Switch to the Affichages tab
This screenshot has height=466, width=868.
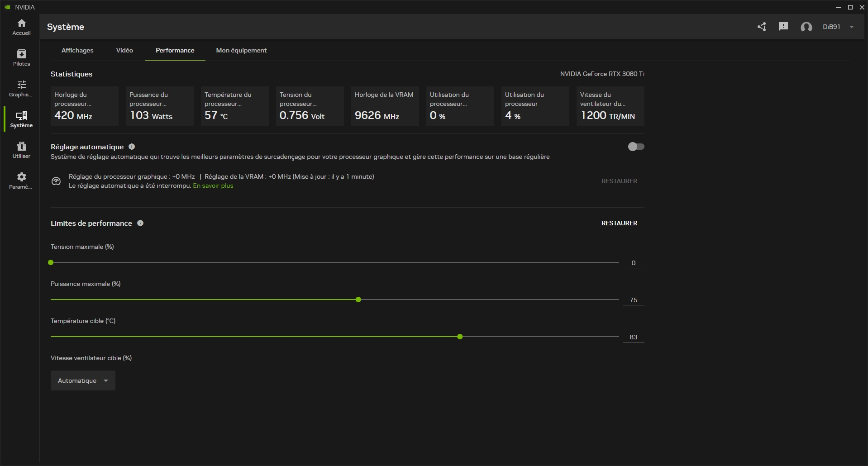click(x=77, y=50)
